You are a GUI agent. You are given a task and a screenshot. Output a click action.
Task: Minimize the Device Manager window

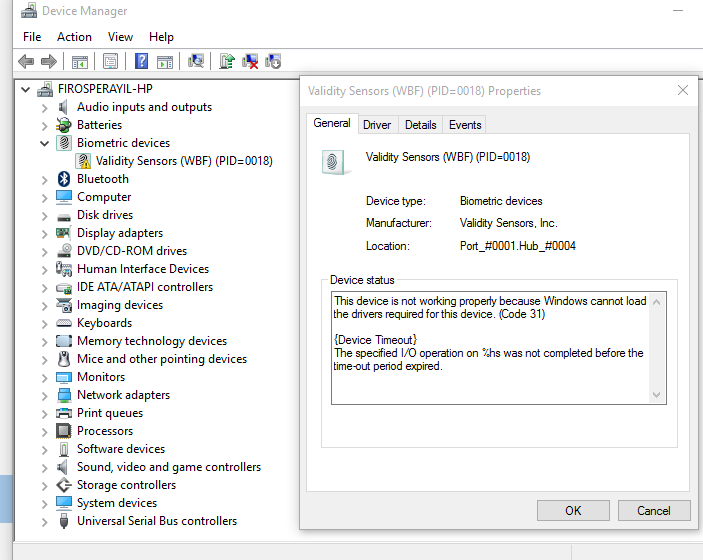coord(678,10)
